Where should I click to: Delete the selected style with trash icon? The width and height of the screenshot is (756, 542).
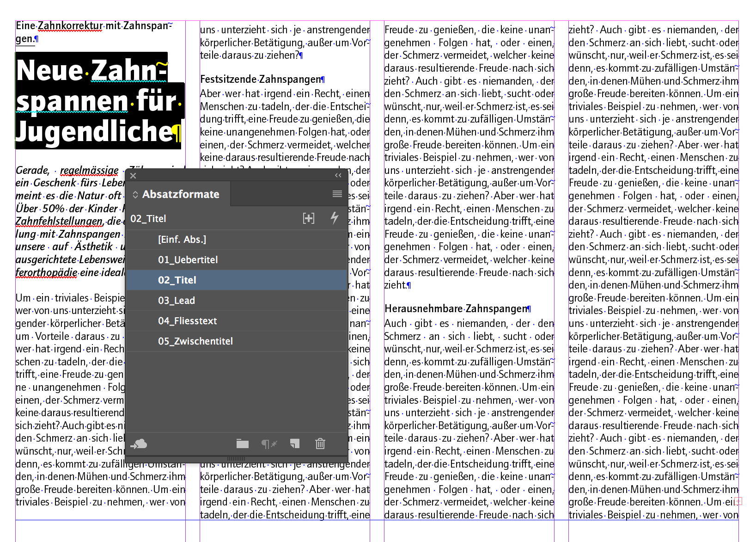tap(320, 444)
